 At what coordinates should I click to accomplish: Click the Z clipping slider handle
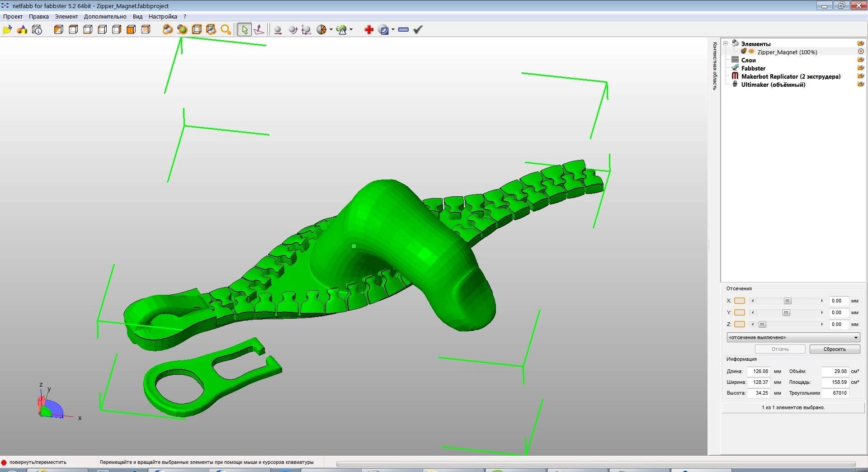click(x=762, y=324)
